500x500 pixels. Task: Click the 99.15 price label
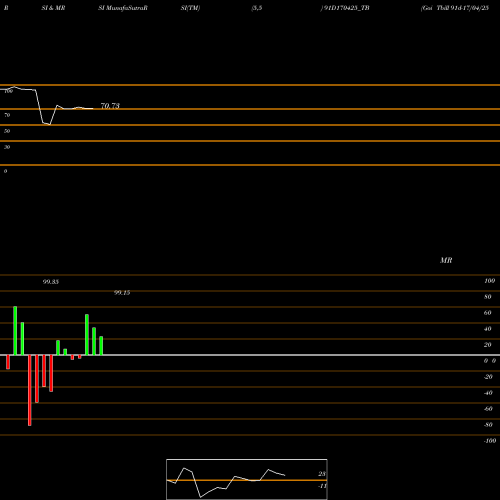coord(122,293)
